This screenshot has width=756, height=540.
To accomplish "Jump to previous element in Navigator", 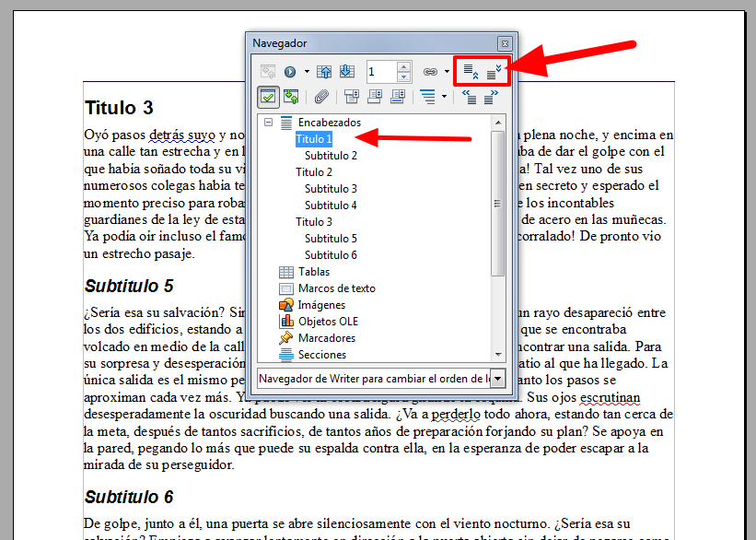I will 324,72.
